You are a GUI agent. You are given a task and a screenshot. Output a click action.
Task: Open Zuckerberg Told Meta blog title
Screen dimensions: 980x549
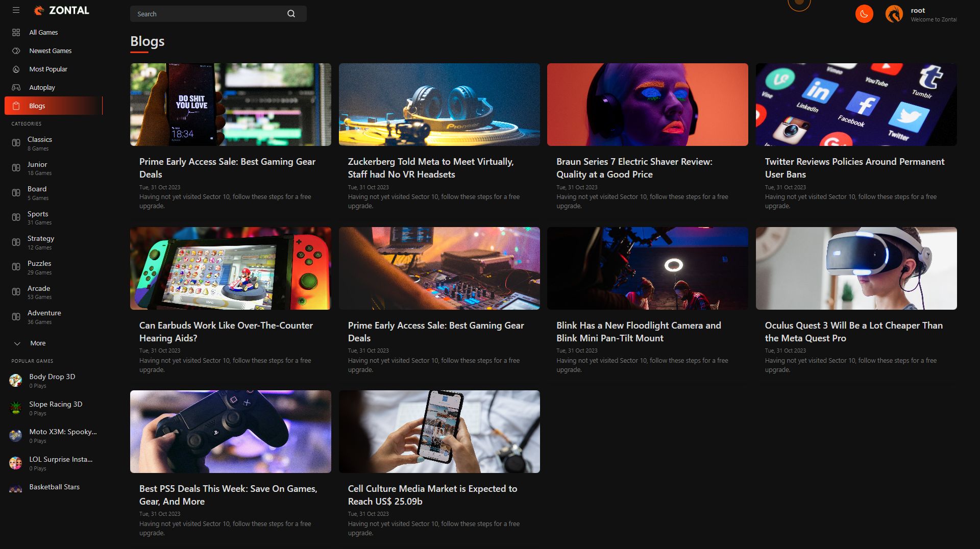click(431, 168)
